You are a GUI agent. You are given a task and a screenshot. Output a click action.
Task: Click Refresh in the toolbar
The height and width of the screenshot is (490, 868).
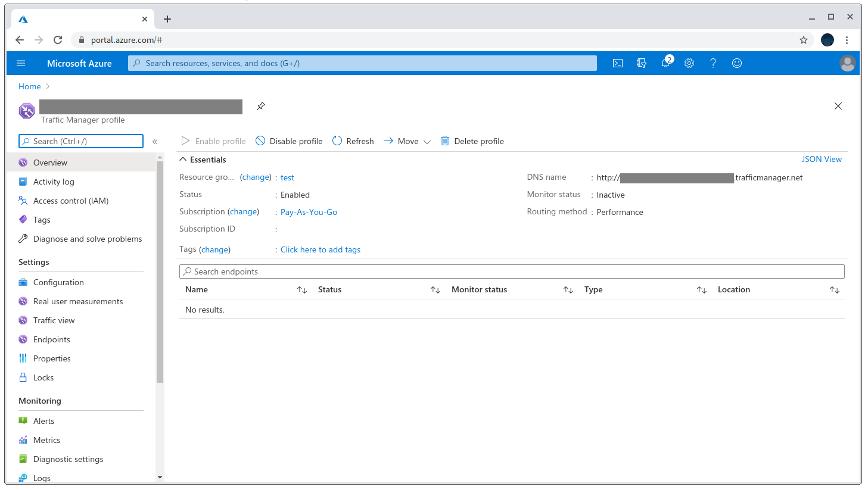coord(353,141)
